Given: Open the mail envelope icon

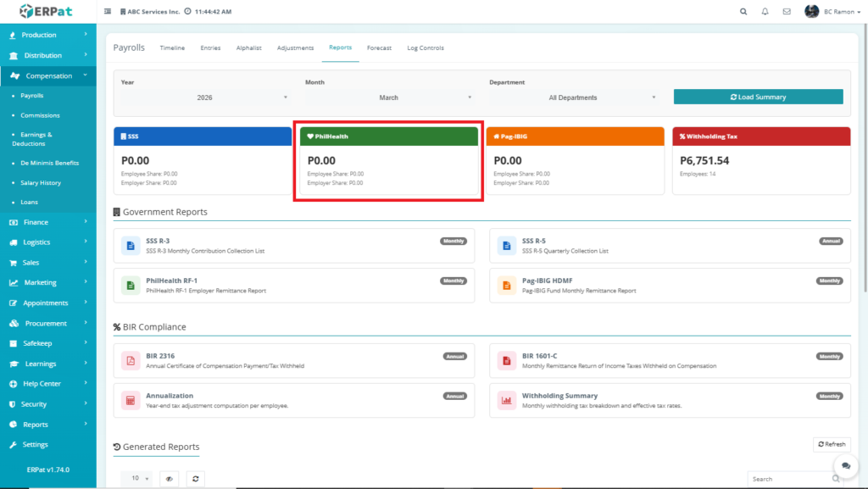Looking at the screenshot, I should [787, 12].
